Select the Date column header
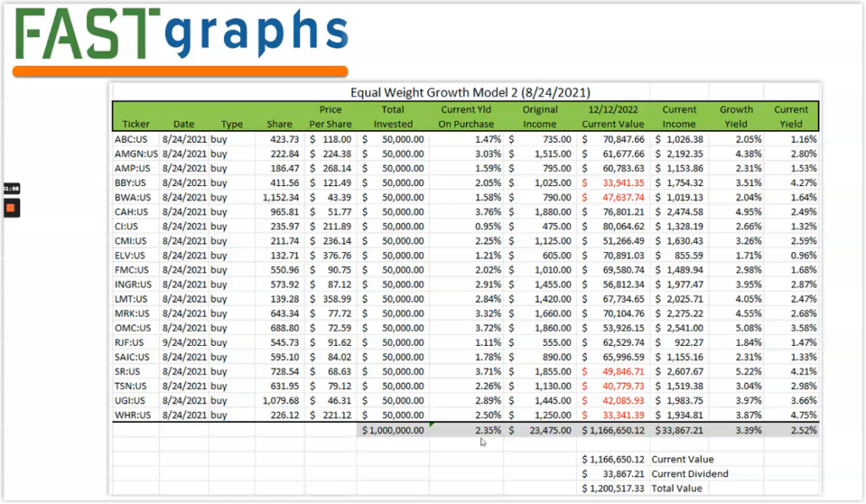 pyautogui.click(x=184, y=123)
